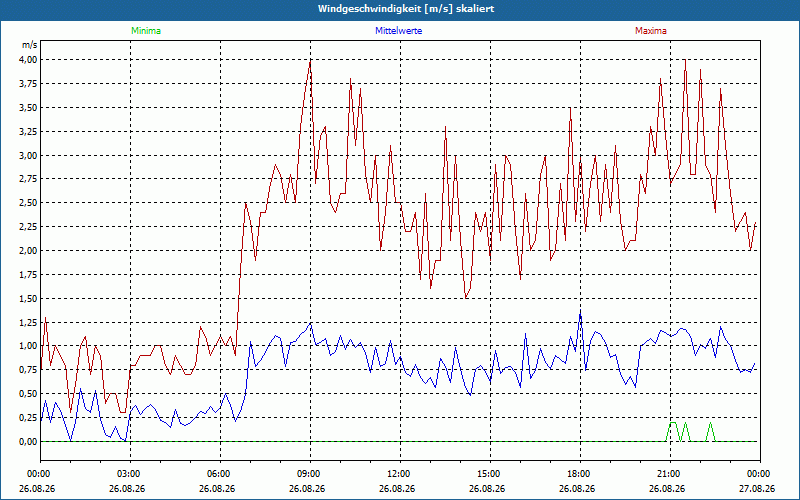The height and width of the screenshot is (500, 800).
Task: Click the 2,50 y-axis value
Action: pyautogui.click(x=28, y=203)
